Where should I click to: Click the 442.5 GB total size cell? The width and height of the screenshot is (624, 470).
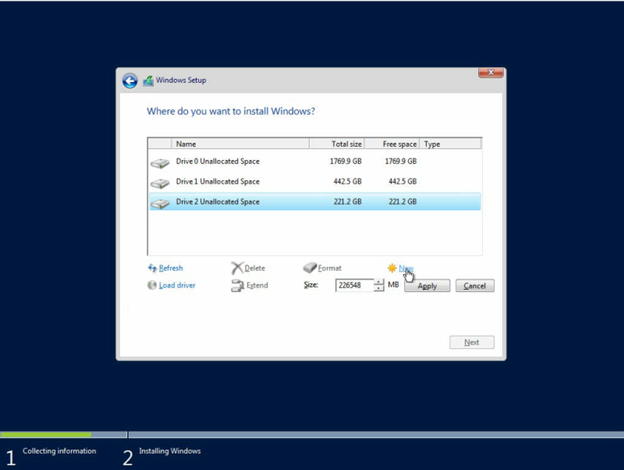[347, 181]
